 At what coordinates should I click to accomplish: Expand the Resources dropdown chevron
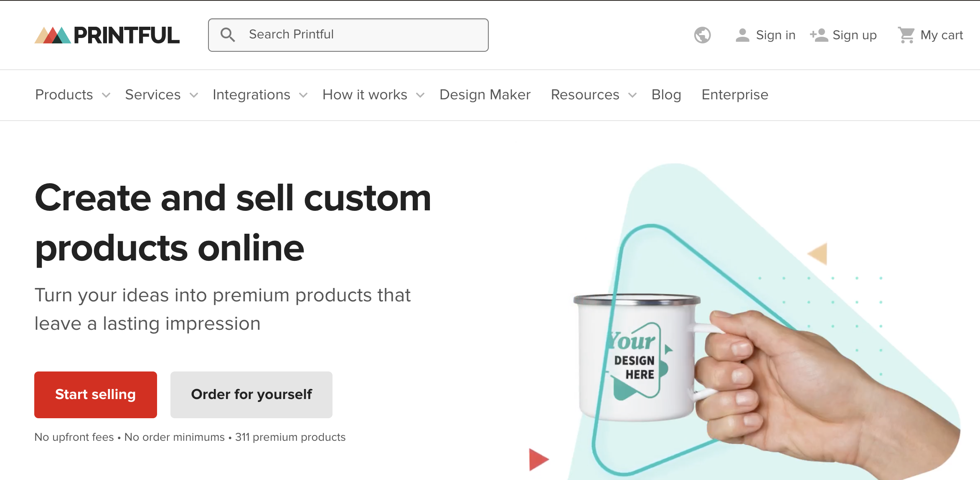(632, 95)
